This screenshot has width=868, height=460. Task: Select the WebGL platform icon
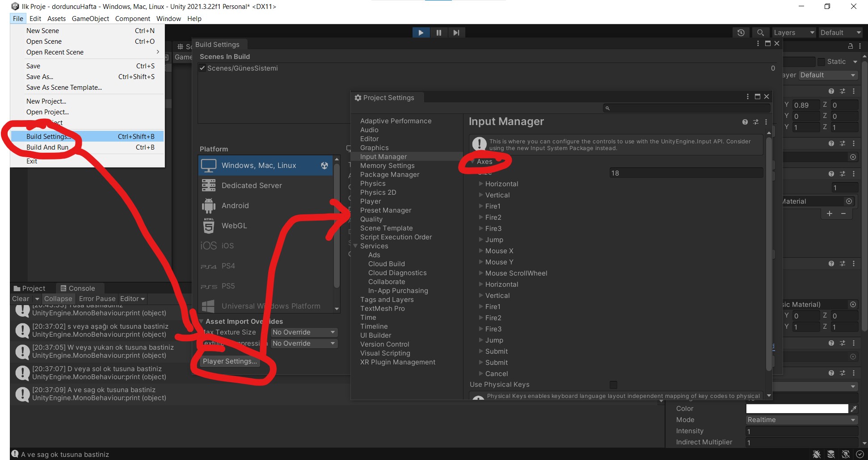(209, 226)
